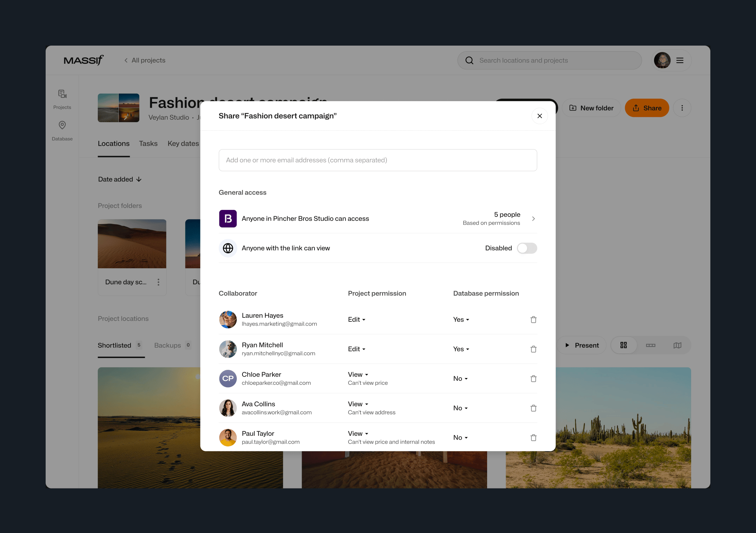This screenshot has width=756, height=533.
Task: Open Ryan Mitchell project permission dropdown
Action: coord(357,349)
